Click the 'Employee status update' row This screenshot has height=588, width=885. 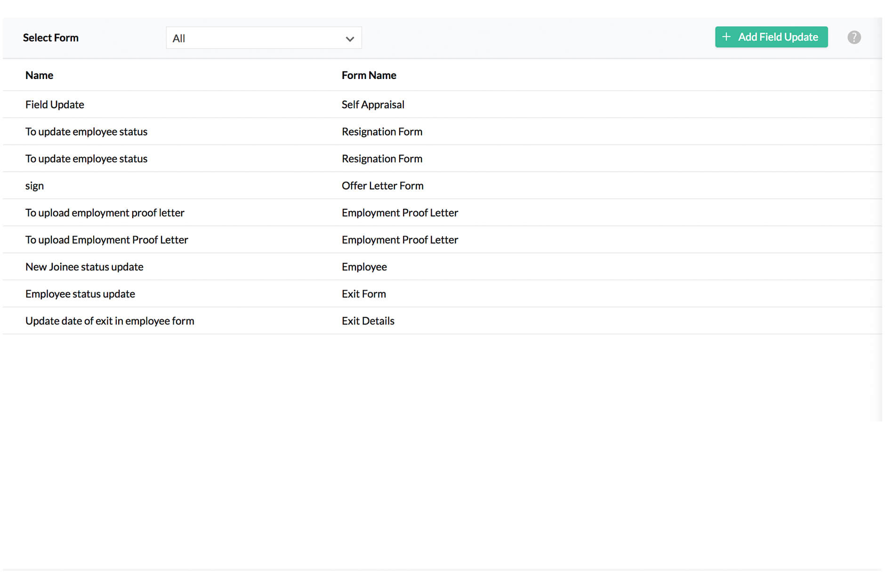80,294
